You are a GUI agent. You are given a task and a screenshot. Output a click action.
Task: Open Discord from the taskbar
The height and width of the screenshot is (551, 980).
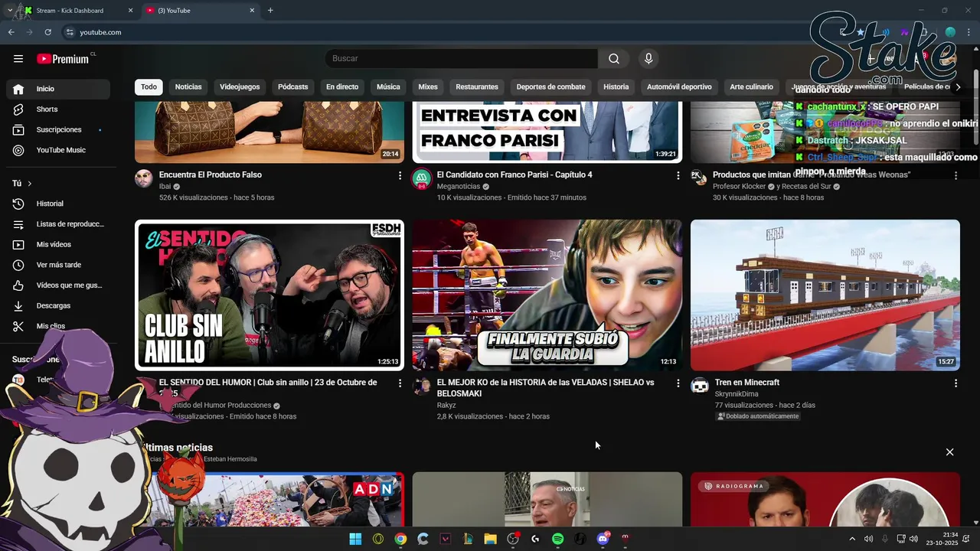tap(603, 539)
